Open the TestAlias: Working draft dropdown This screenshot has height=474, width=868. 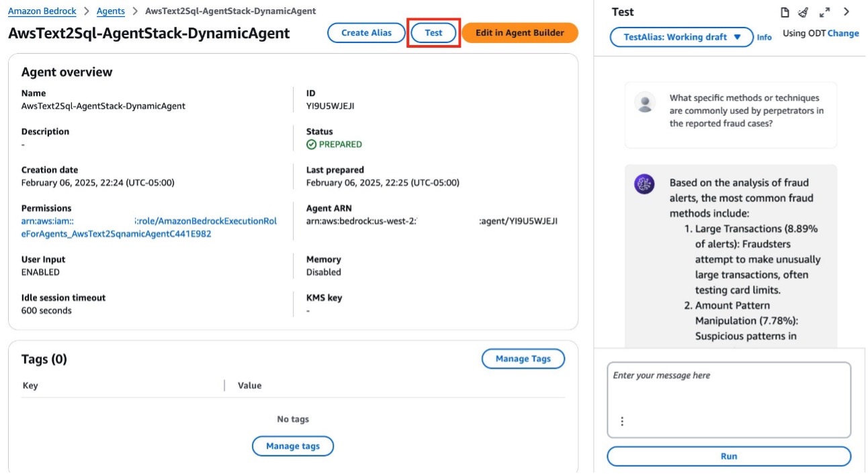click(x=681, y=37)
